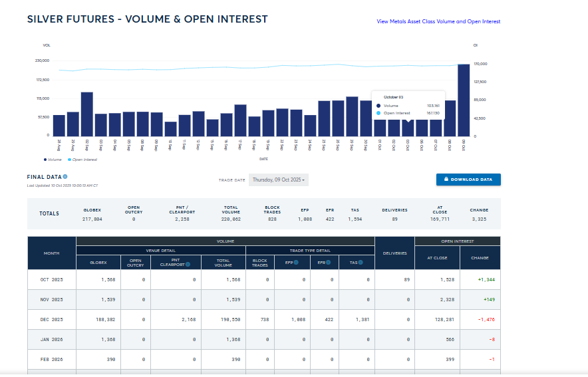Click the lock icon on Download Data
The width and height of the screenshot is (588, 377).
coord(446,180)
